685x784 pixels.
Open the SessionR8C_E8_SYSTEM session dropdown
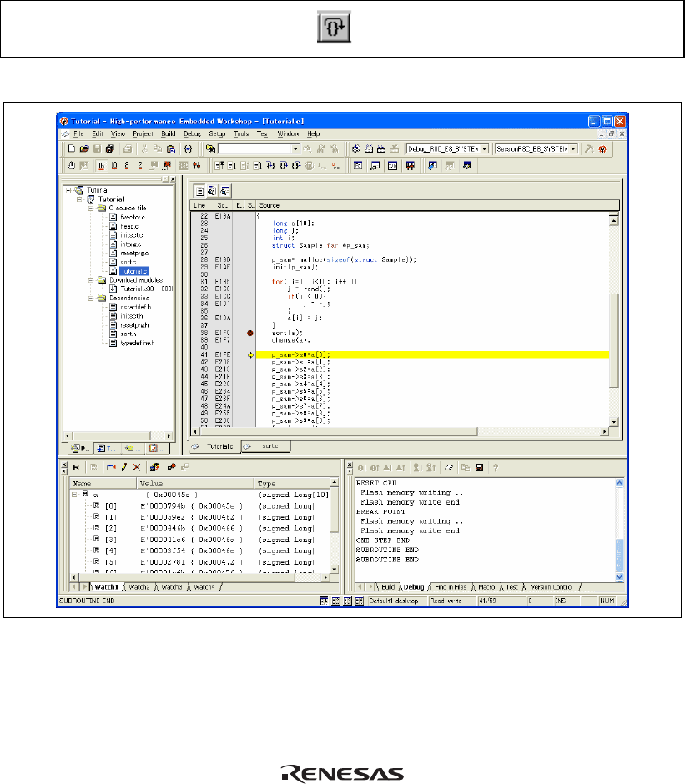pos(573,149)
